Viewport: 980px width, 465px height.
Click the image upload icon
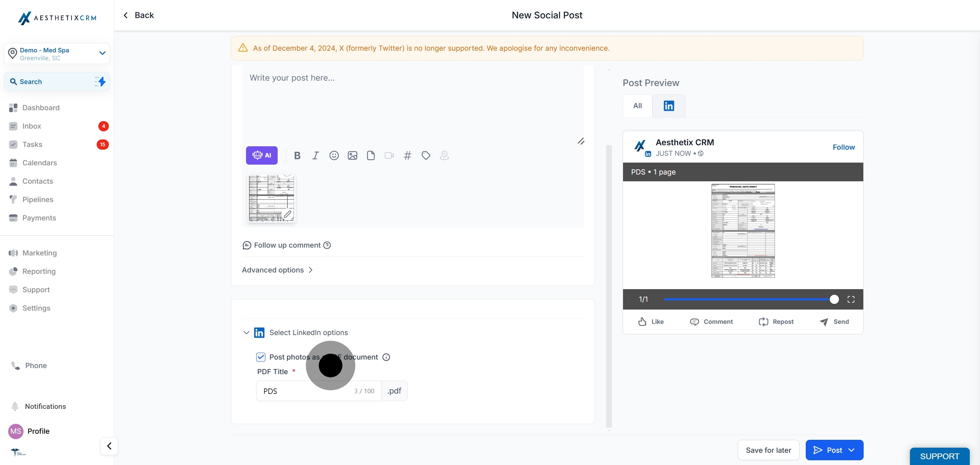click(x=352, y=155)
